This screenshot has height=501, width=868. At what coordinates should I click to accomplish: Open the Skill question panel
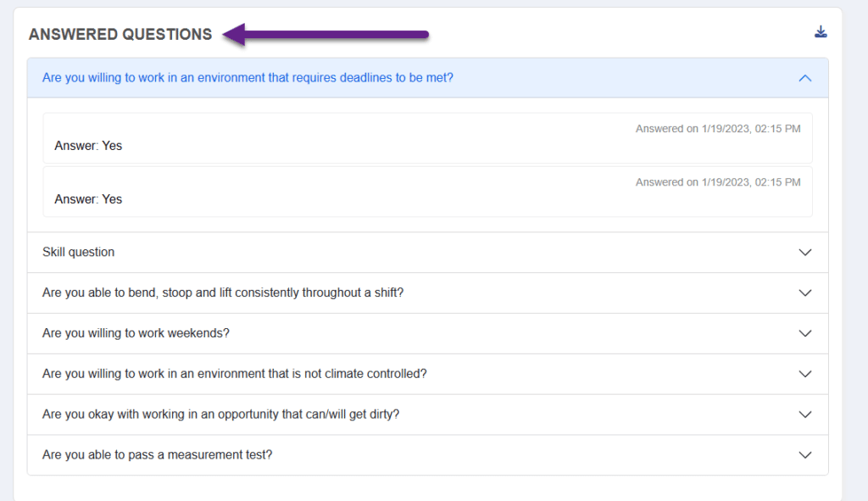pyautogui.click(x=78, y=252)
